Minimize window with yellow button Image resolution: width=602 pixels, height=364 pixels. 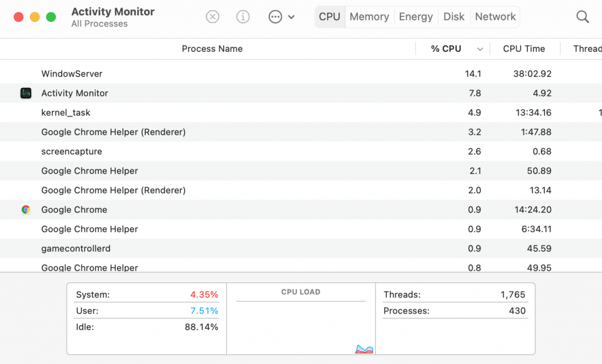pyautogui.click(x=35, y=17)
